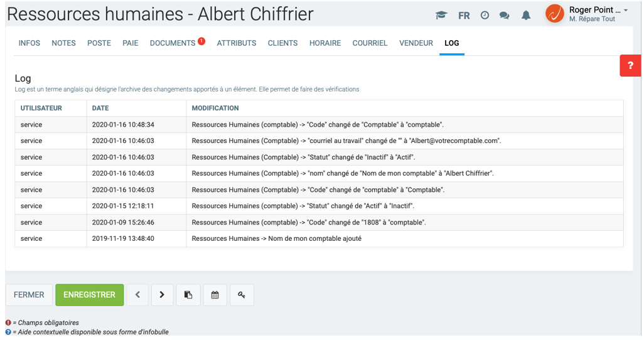Go to previous record arrow
The height and width of the screenshot is (340, 644).
[x=137, y=295]
